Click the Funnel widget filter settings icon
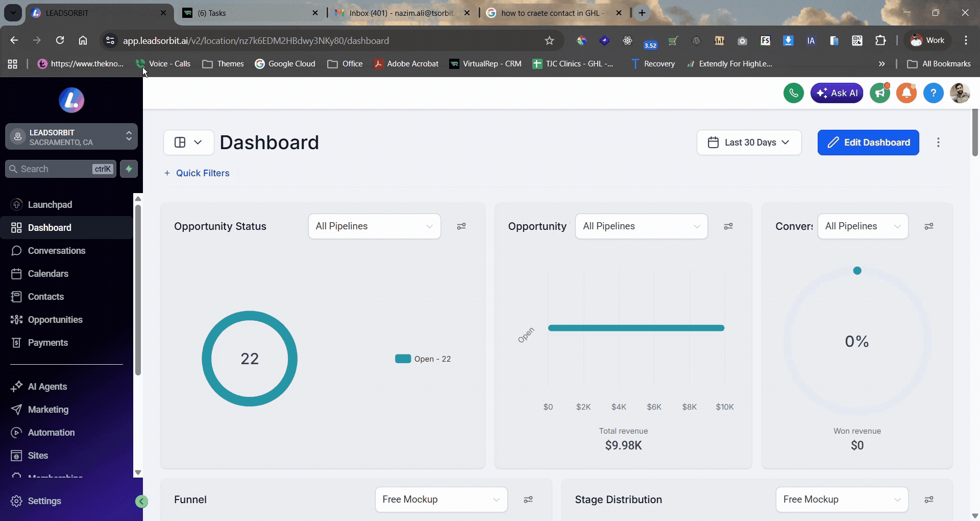Viewport: 980px width, 521px height. (528, 500)
